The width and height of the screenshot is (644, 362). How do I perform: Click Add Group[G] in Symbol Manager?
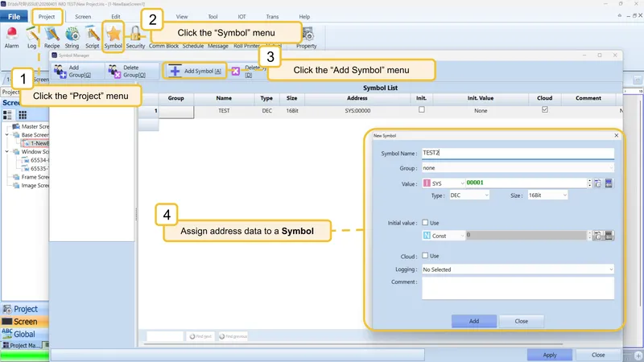pos(77,71)
